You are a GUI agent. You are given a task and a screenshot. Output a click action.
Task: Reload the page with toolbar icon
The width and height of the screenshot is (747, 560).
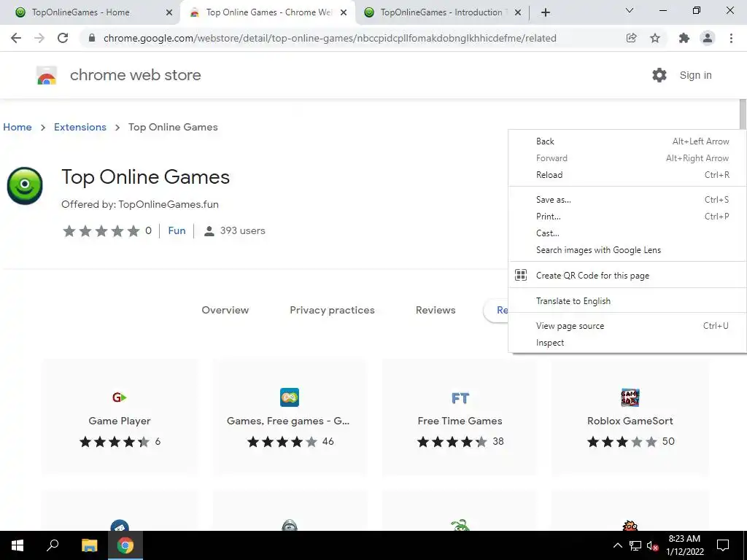63,38
